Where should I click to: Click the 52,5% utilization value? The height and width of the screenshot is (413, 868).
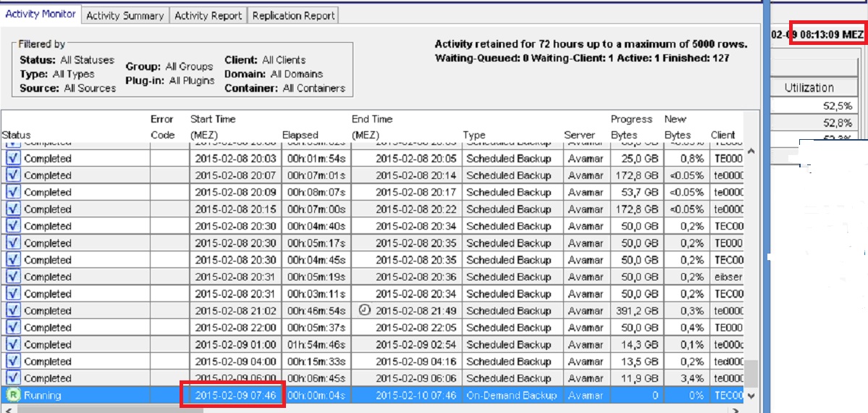[x=837, y=105]
